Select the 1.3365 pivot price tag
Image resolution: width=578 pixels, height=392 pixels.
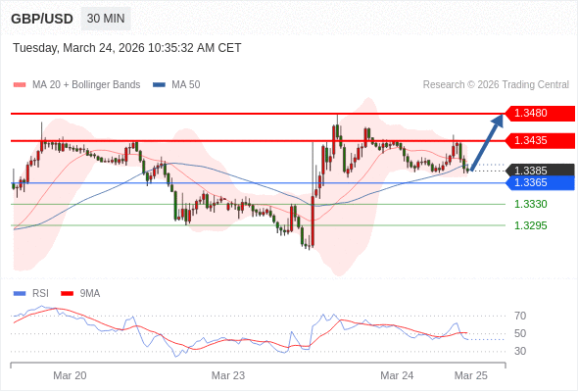pyautogui.click(x=539, y=183)
